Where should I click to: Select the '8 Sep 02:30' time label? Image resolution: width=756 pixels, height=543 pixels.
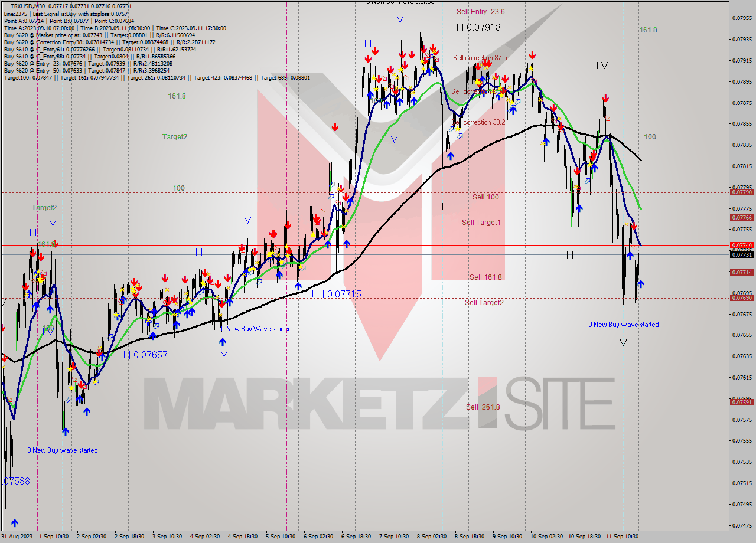432,537
